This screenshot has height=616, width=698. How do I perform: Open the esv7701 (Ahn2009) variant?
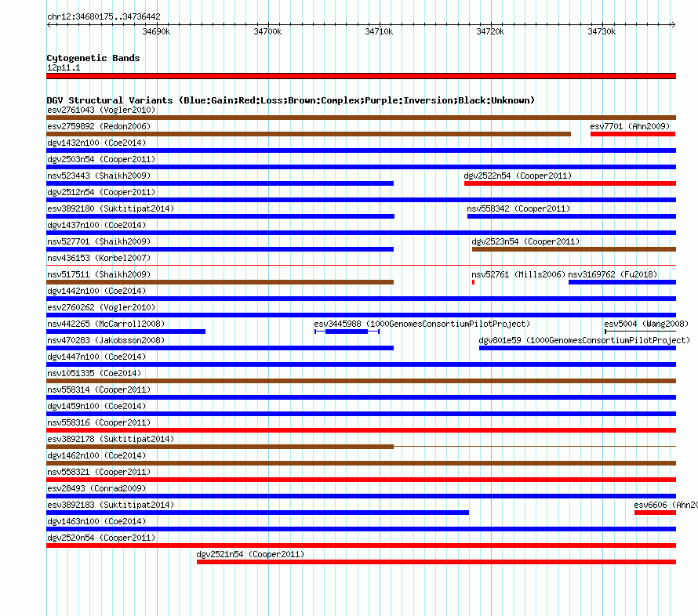click(630, 126)
